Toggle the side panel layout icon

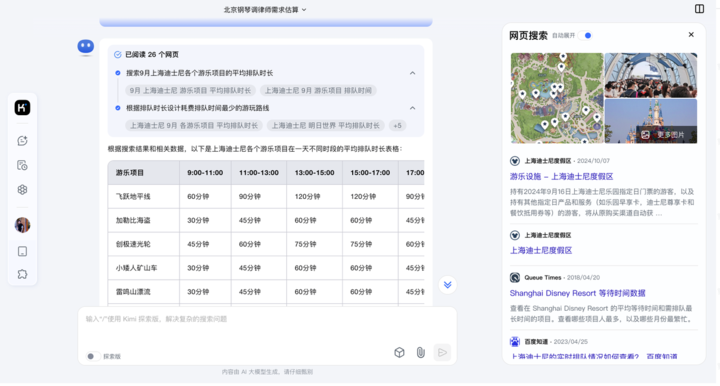(x=699, y=9)
